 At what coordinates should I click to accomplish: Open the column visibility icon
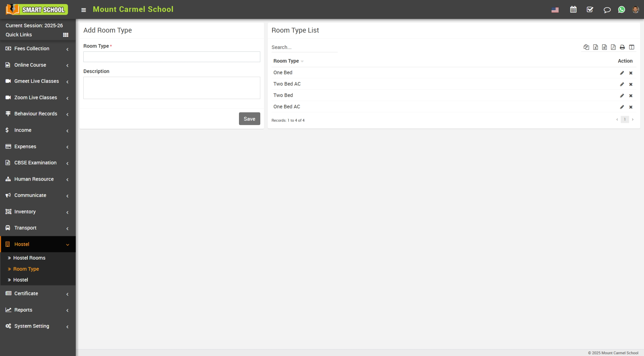pyautogui.click(x=631, y=47)
